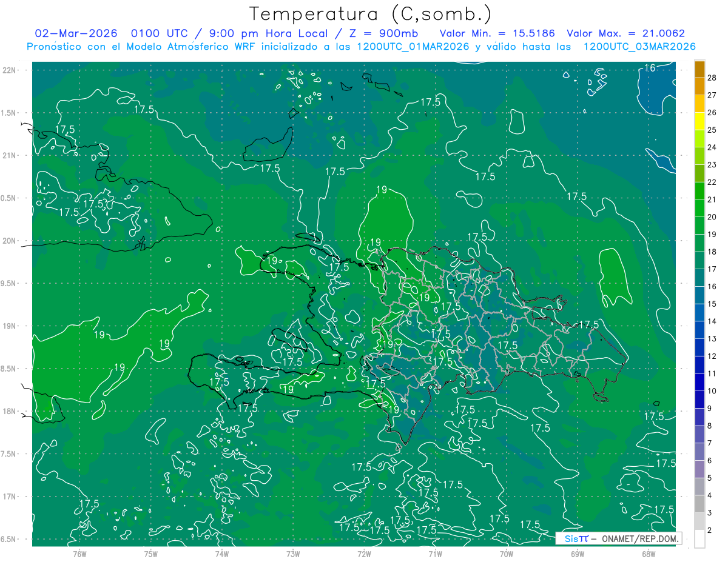This screenshot has height=562, width=728.
Task: Click the "16" contour label on map
Action: pos(650,67)
